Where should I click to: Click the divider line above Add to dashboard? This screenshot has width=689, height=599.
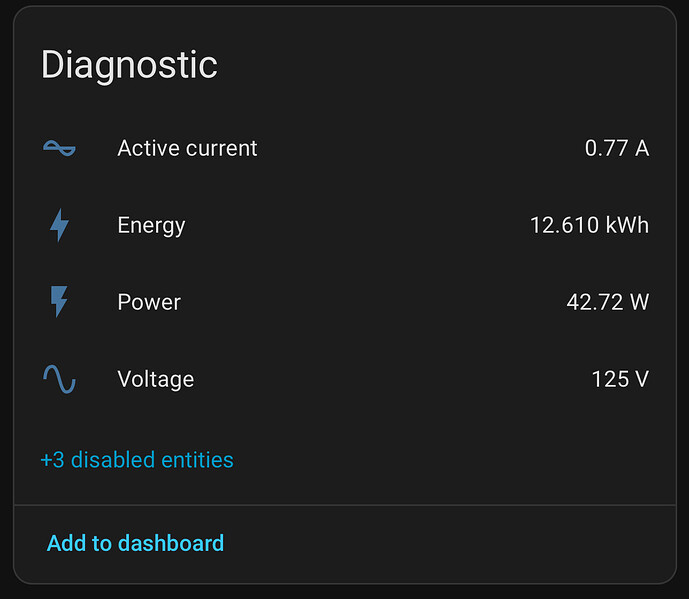click(344, 505)
